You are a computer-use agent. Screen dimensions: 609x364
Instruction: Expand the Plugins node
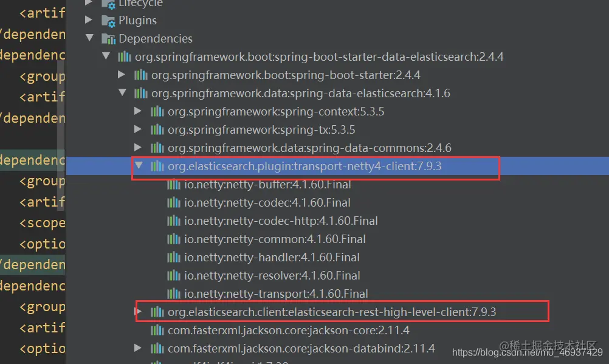pyautogui.click(x=89, y=19)
